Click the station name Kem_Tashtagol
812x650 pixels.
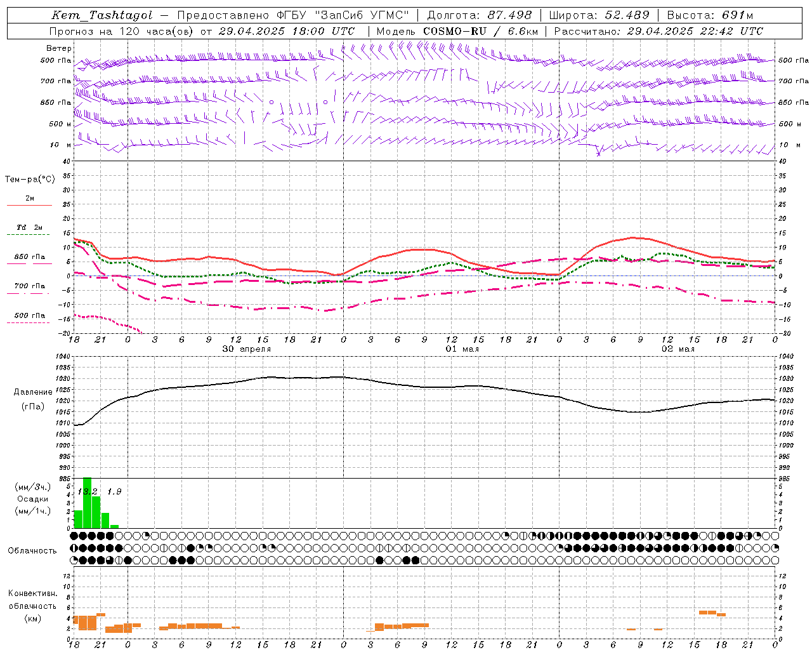101,16
